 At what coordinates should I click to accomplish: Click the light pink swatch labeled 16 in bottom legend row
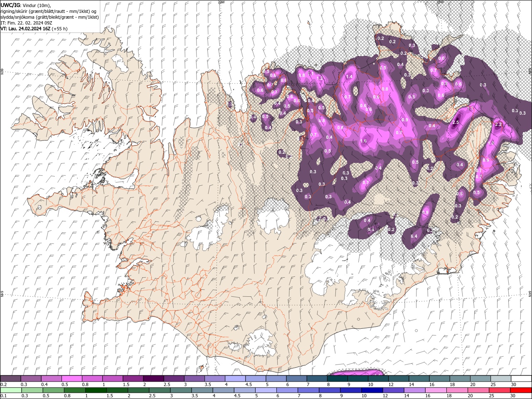[x=436, y=390]
